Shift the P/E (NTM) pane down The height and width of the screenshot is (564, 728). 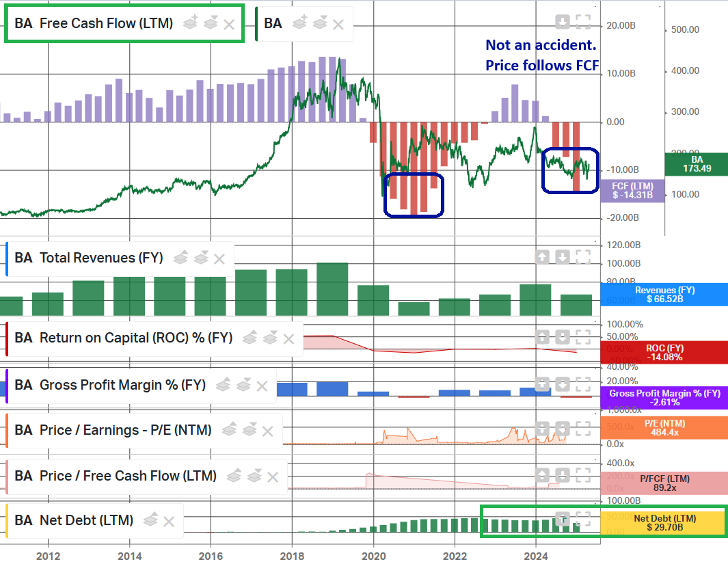point(563,429)
